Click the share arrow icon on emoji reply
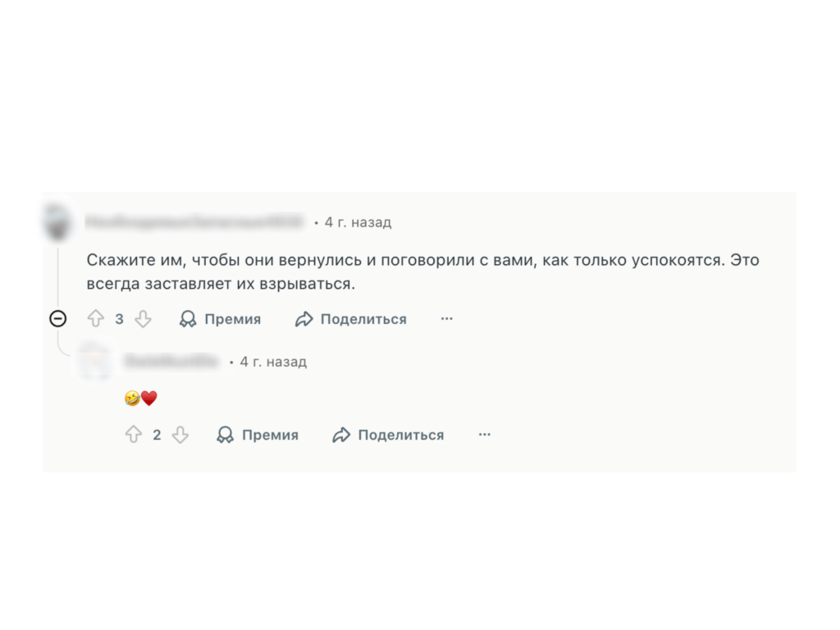Screen dimensions: 840x630 tap(341, 435)
